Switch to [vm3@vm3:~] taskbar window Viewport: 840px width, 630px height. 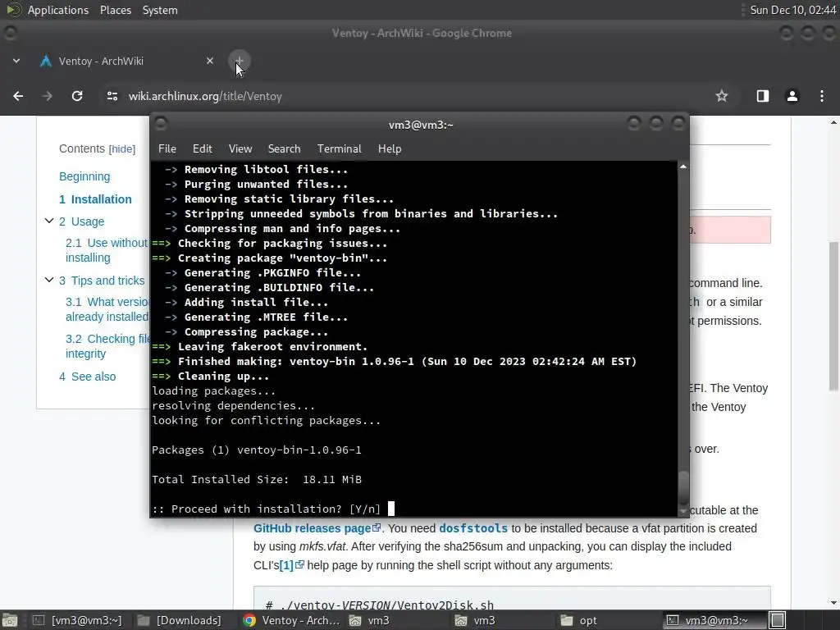[x=78, y=620]
